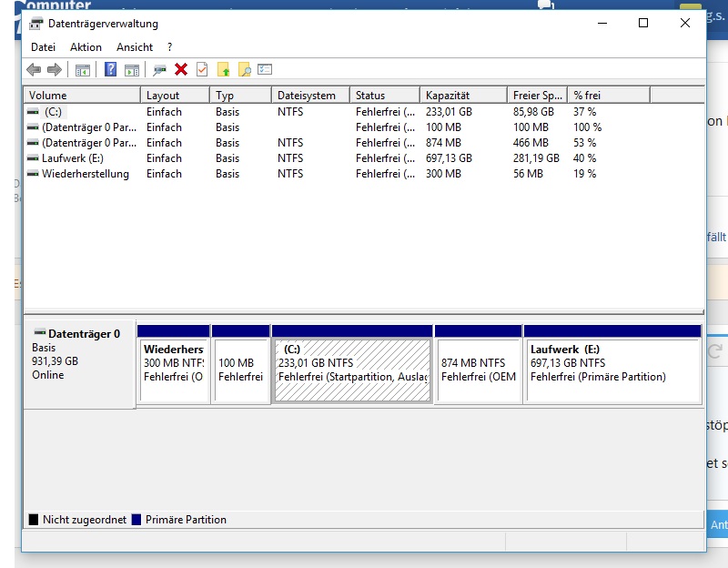This screenshot has height=568, width=728.
Task: Go back with the toolbar left arrow
Action: pyautogui.click(x=34, y=70)
